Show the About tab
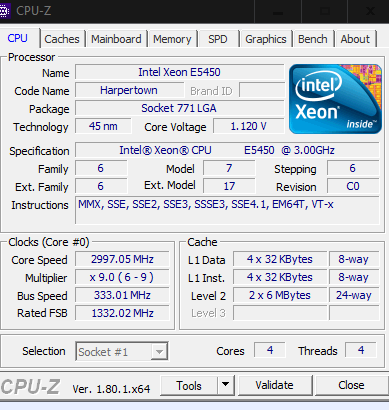The height and width of the screenshot is (410, 389). (355, 39)
